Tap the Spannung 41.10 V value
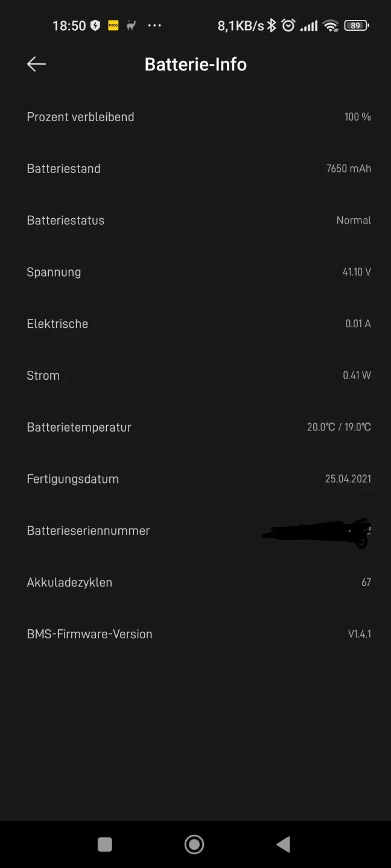 pyautogui.click(x=357, y=272)
